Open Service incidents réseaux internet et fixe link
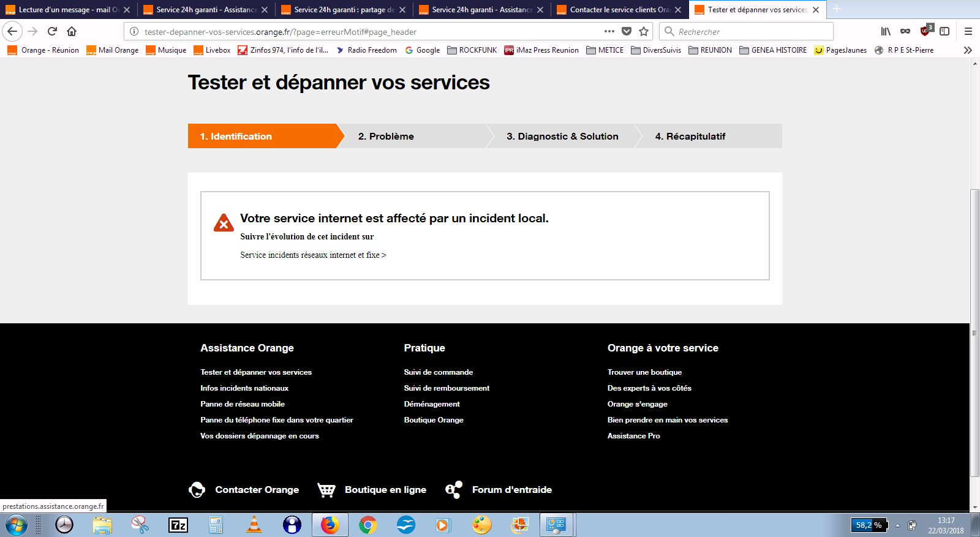980x537 pixels. pyautogui.click(x=312, y=255)
